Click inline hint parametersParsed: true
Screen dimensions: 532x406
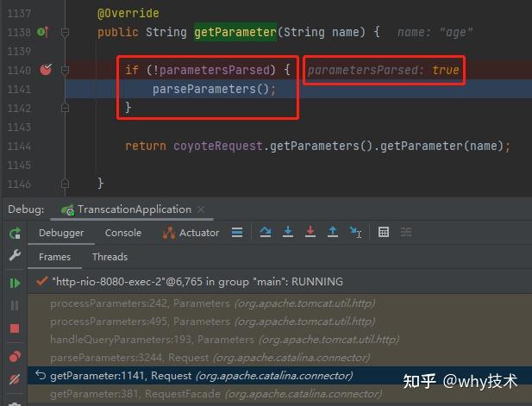click(x=384, y=70)
